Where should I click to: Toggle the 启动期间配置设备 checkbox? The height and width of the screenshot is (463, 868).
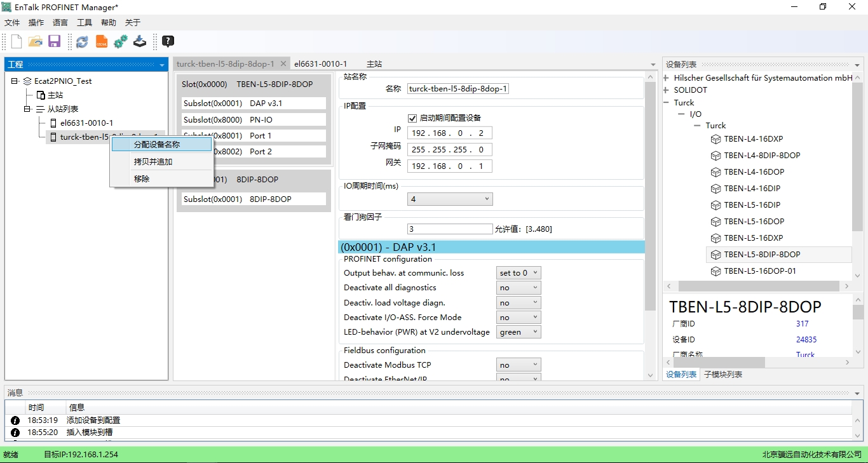412,118
